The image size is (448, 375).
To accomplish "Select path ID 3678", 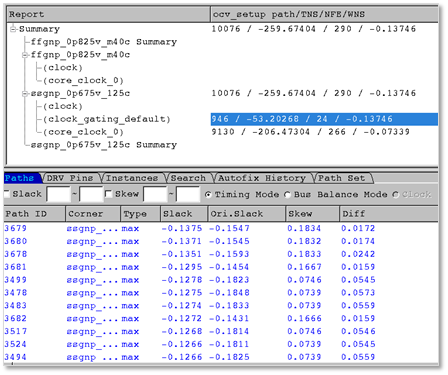I will point(15,254).
